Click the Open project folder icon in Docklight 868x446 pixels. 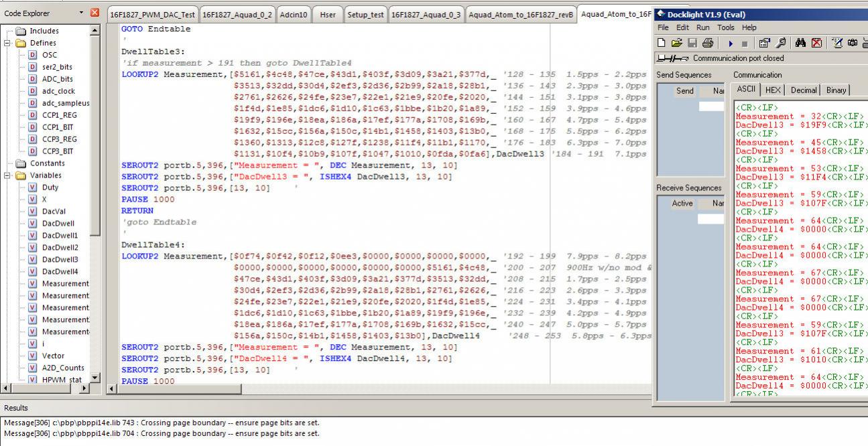tap(676, 43)
